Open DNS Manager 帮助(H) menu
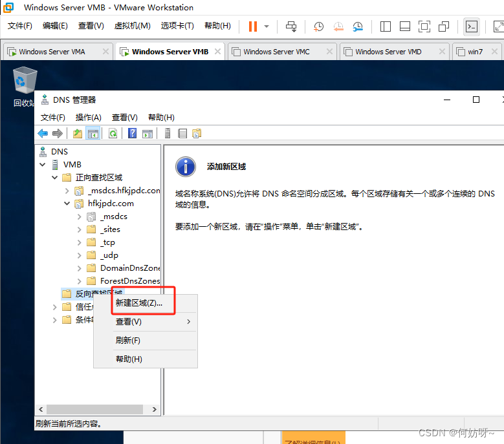The width and height of the screenshot is (504, 444). (161, 118)
